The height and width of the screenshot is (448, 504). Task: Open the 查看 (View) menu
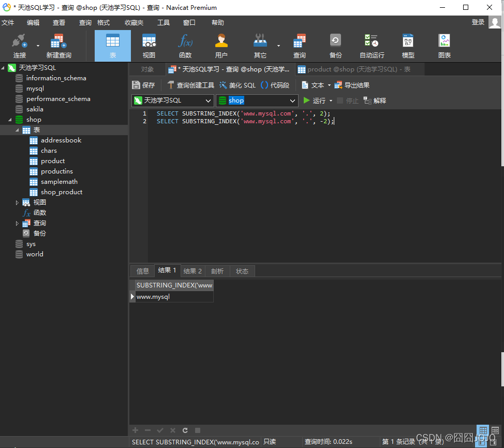[x=59, y=22]
